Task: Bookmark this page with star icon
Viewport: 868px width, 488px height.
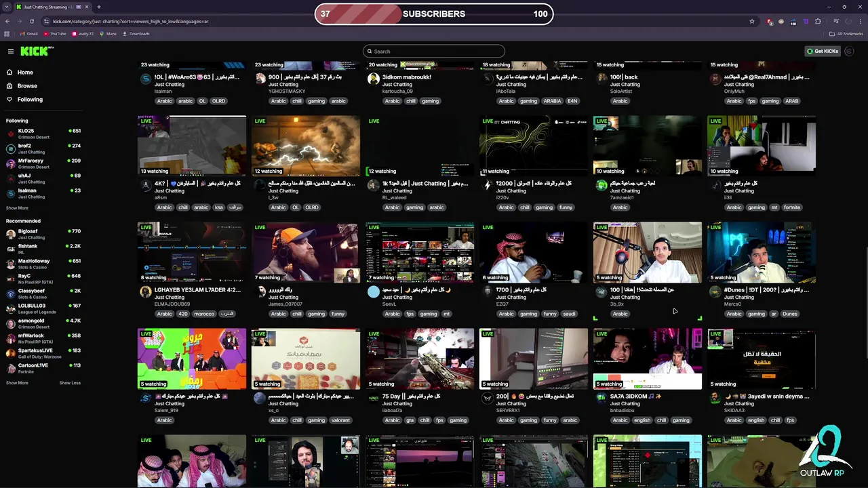Action: coord(752,21)
